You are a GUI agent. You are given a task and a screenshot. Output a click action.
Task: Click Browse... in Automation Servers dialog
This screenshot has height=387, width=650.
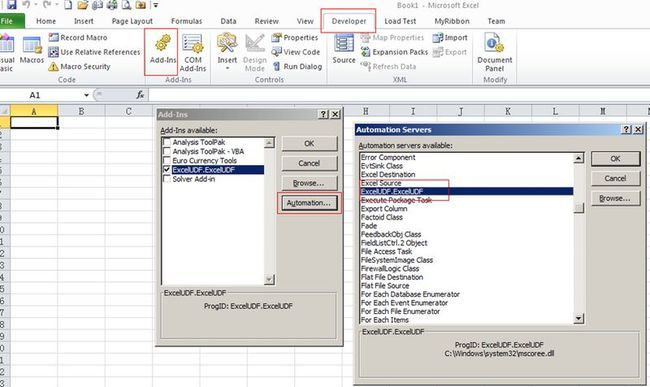pyautogui.click(x=615, y=198)
